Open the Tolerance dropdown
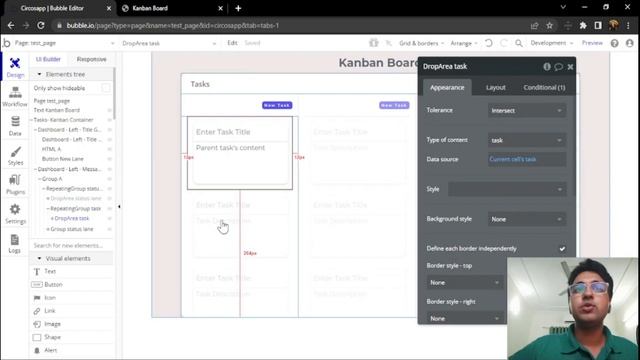The width and height of the screenshot is (640, 360). (x=527, y=110)
